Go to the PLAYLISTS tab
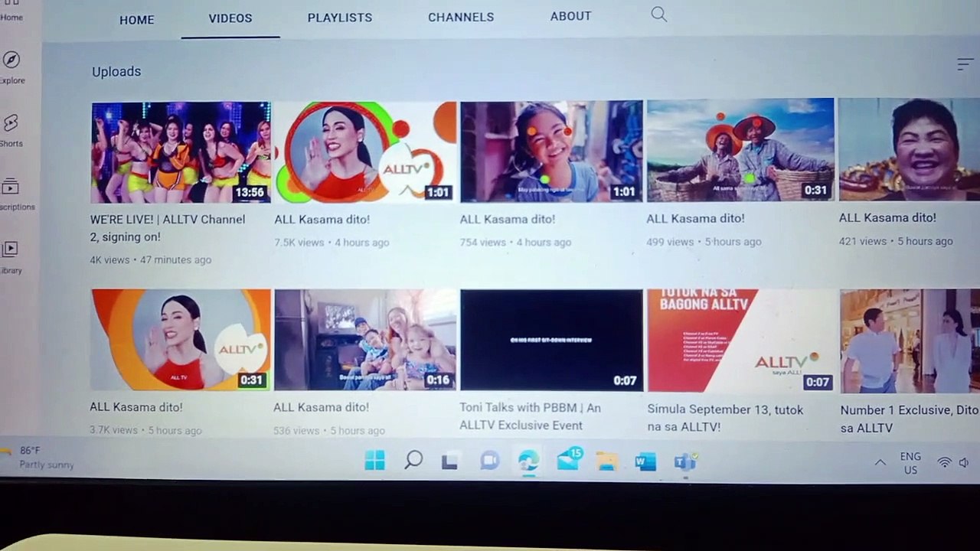 (340, 17)
